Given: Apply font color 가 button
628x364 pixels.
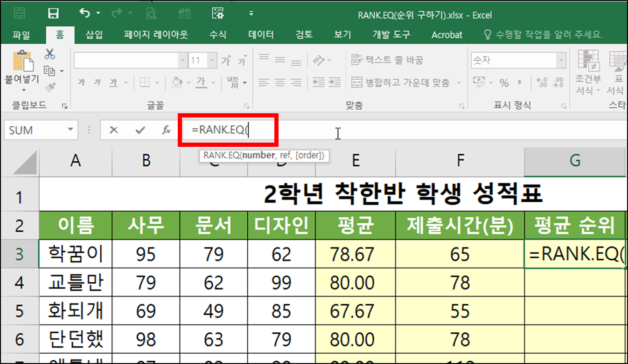Looking at the screenshot, I should tap(201, 82).
